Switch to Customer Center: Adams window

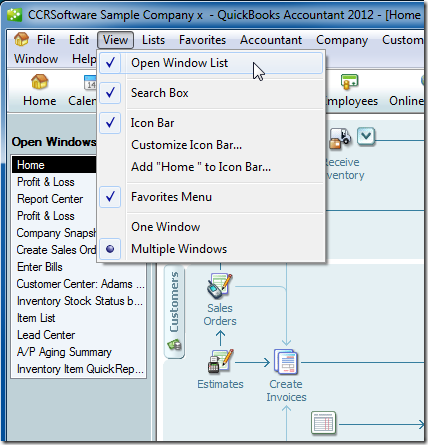(x=80, y=284)
